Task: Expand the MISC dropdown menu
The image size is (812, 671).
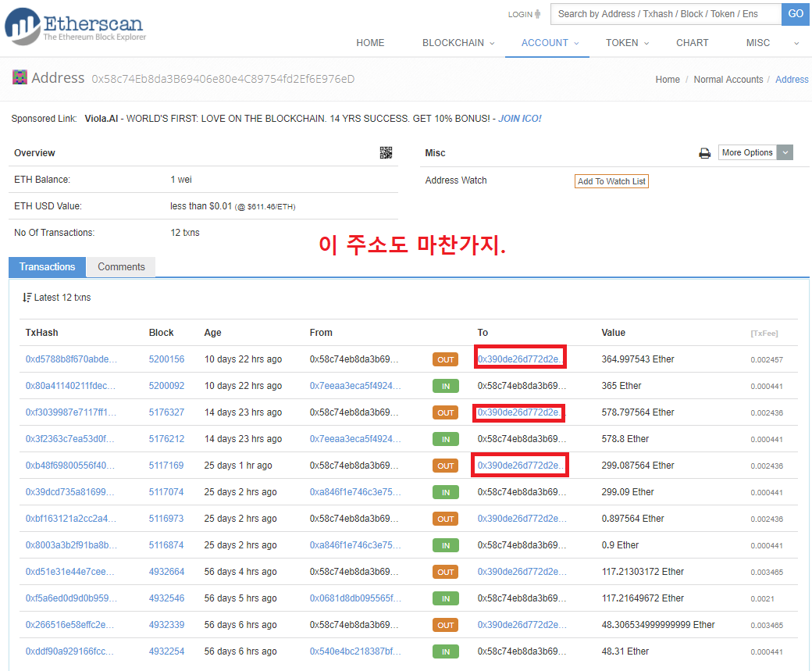Action: (772, 43)
